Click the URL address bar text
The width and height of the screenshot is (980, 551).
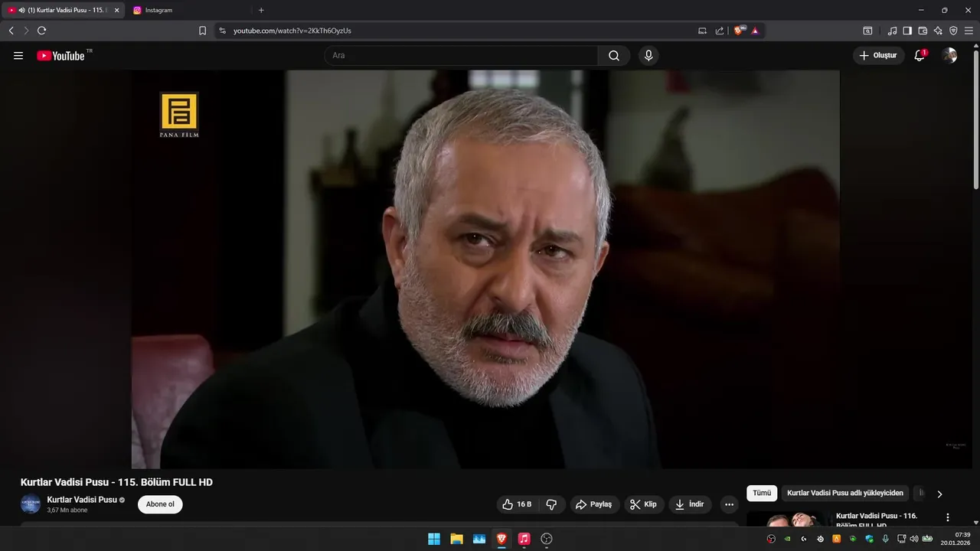click(292, 31)
